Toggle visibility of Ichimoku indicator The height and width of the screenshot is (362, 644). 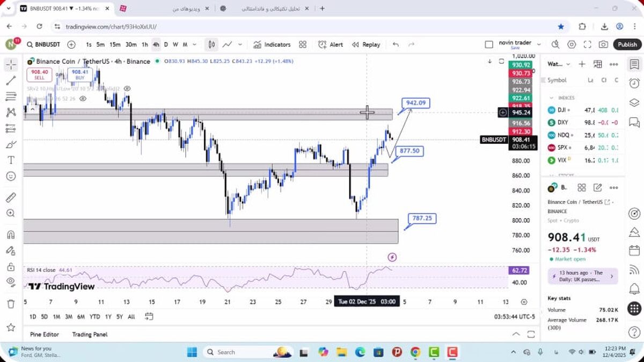pyautogui.click(x=83, y=99)
